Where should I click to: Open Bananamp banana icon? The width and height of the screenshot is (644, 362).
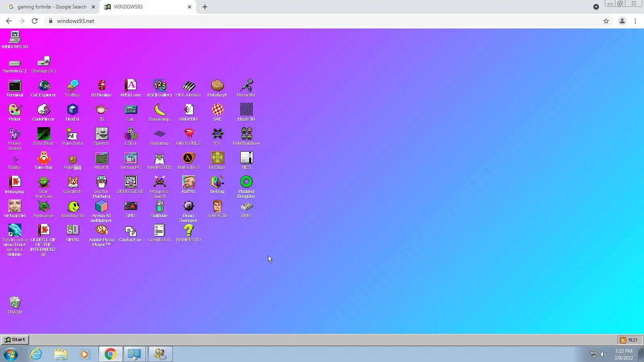[159, 113]
